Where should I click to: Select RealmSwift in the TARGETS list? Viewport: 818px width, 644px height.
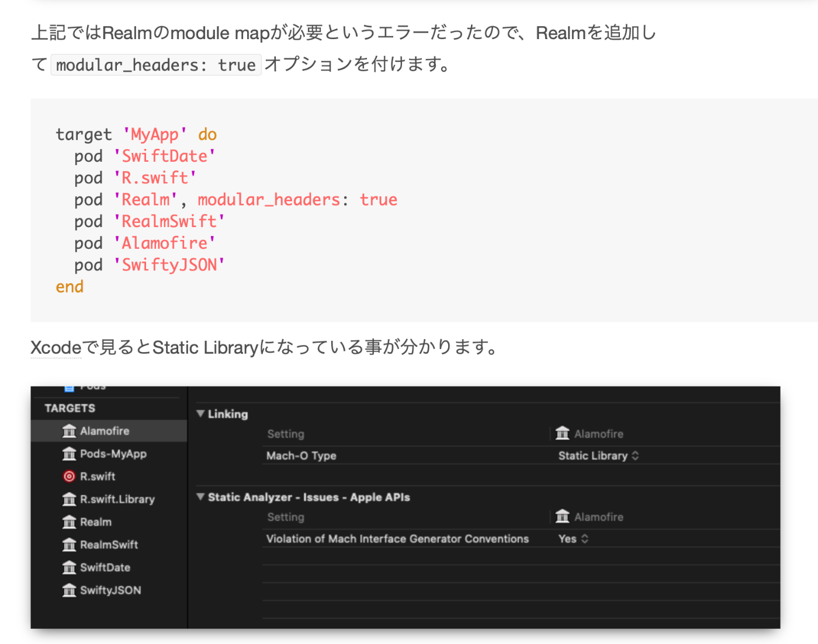coord(109,545)
